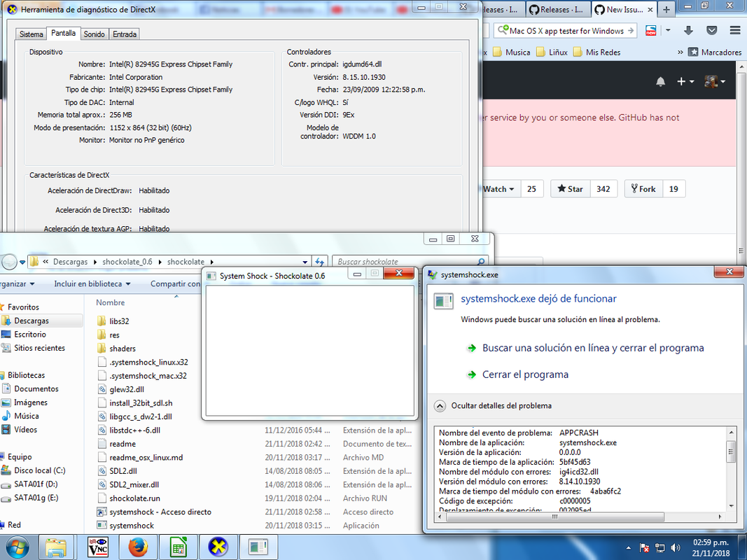This screenshot has height=560, width=747.
Task: Click the Descargas breadcrumb arrow
Action: pos(95,262)
